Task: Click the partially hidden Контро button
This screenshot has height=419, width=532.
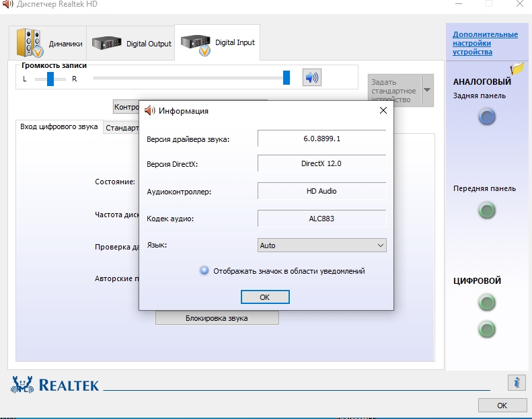Action: [126, 107]
